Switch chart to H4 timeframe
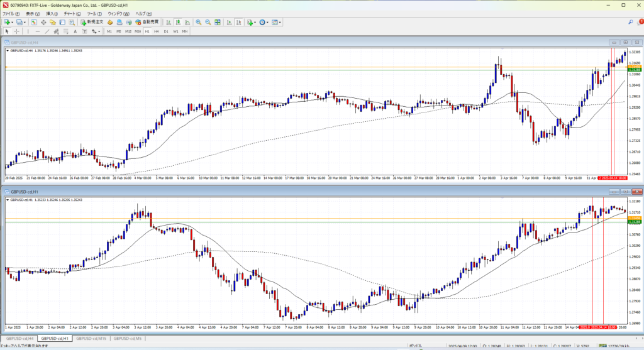 point(156,31)
